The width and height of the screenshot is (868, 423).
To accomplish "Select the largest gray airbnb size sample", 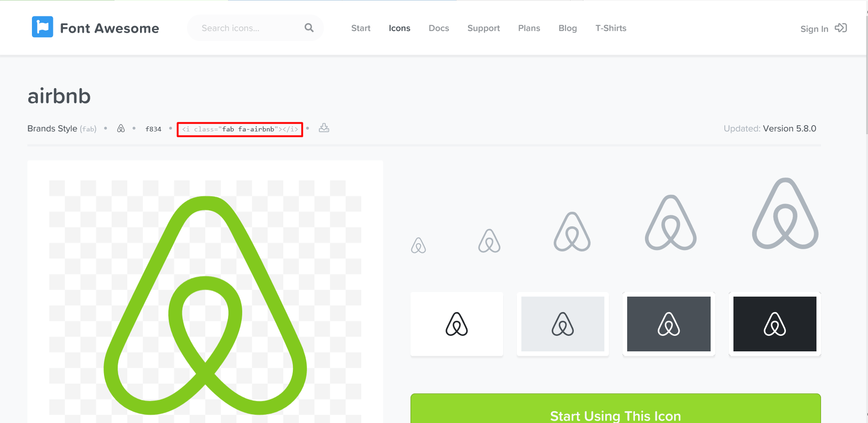I will (785, 214).
